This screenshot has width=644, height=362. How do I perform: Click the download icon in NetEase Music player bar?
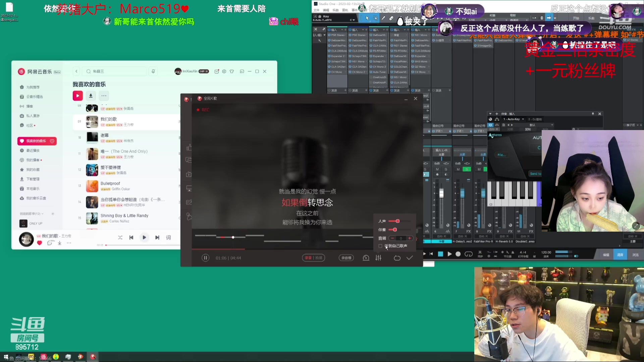coord(60,243)
